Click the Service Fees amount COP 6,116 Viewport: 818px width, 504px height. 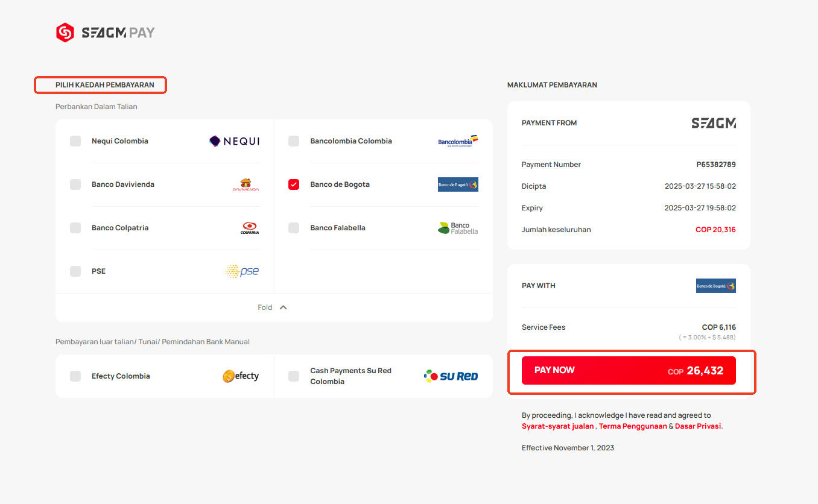click(719, 327)
